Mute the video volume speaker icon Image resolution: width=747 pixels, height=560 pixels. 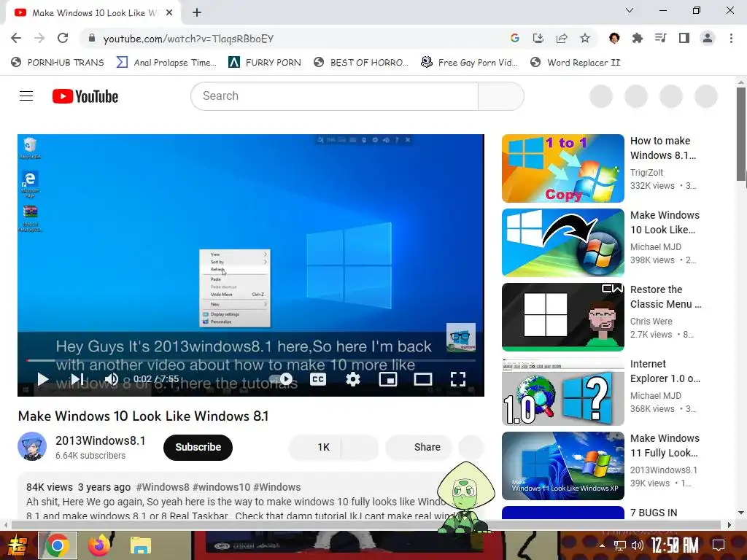(x=112, y=379)
